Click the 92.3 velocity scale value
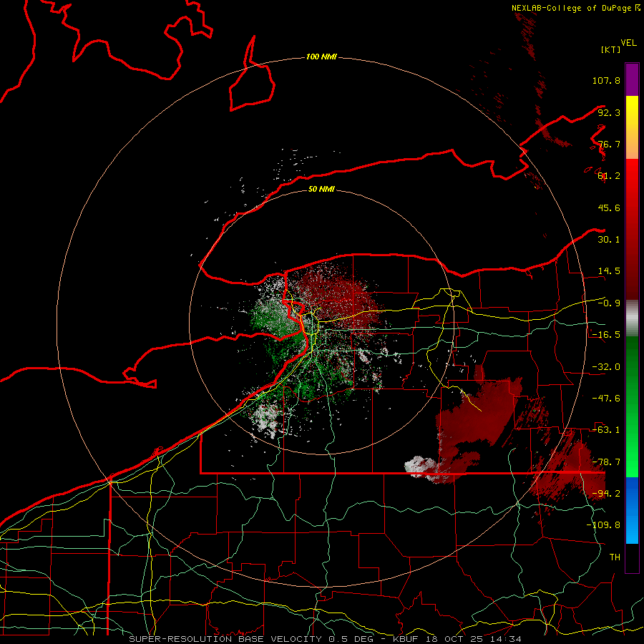This screenshot has width=644, height=644. point(609,112)
